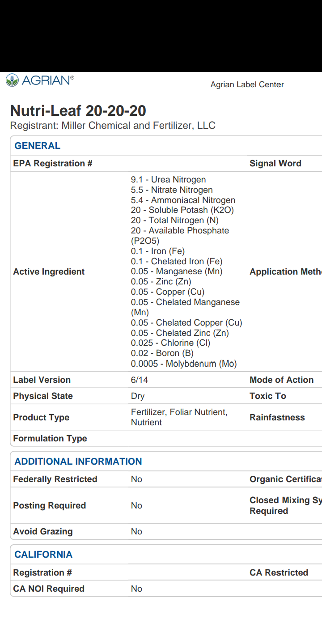This screenshot has height=644, width=322.
Task: Click the 9.1 - Urea Nitrogen entry
Action: click(x=168, y=180)
